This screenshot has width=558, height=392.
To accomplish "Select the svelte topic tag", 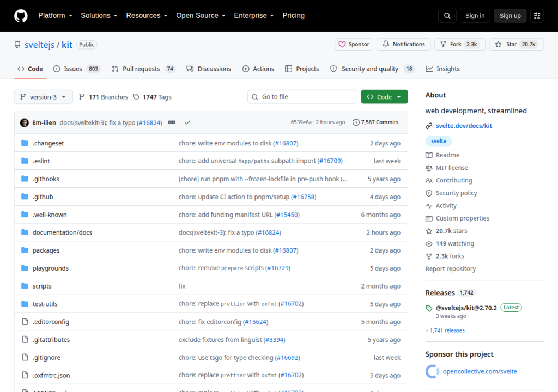I will [439, 141].
